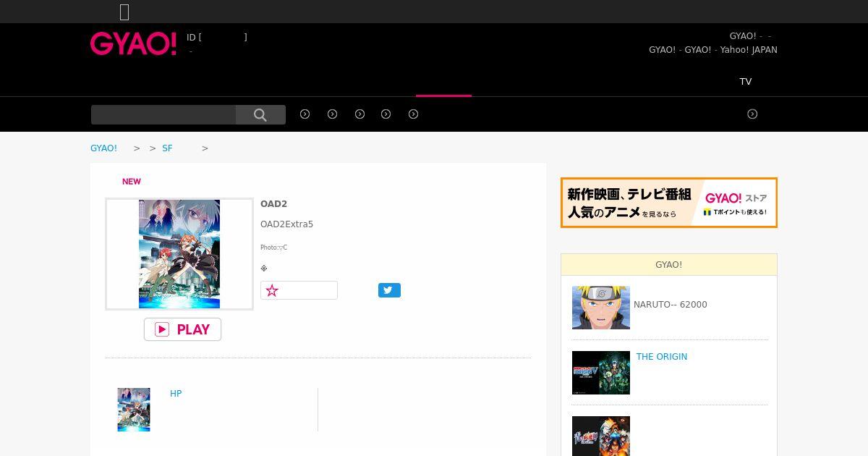
Task: Click the NEW badge label
Action: pos(132,182)
